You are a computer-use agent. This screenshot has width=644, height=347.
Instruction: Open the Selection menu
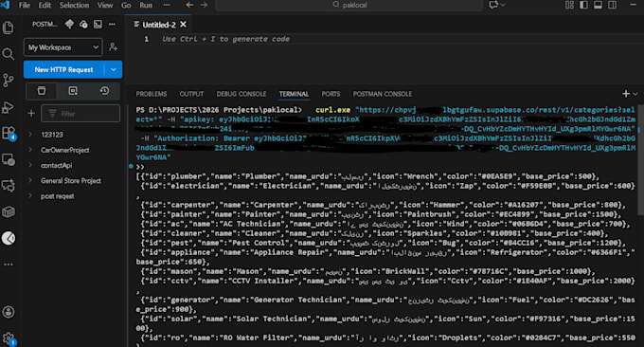point(74,5)
